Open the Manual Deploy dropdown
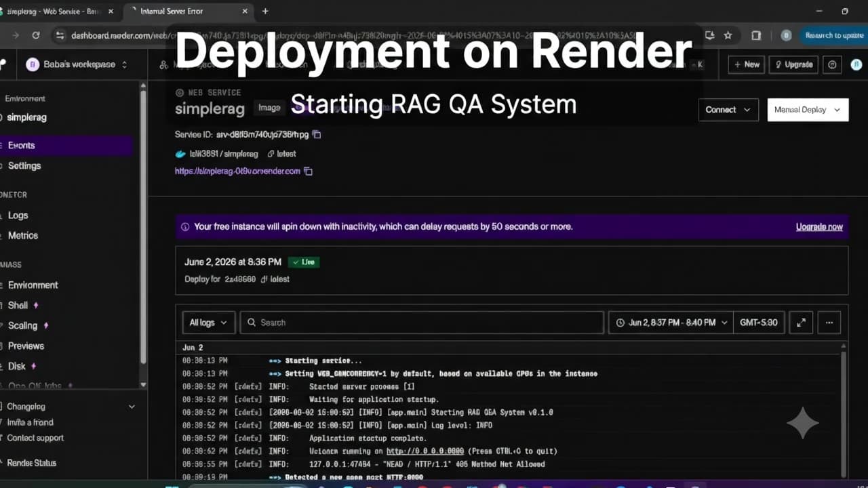Viewport: 868px width, 488px height. [808, 110]
